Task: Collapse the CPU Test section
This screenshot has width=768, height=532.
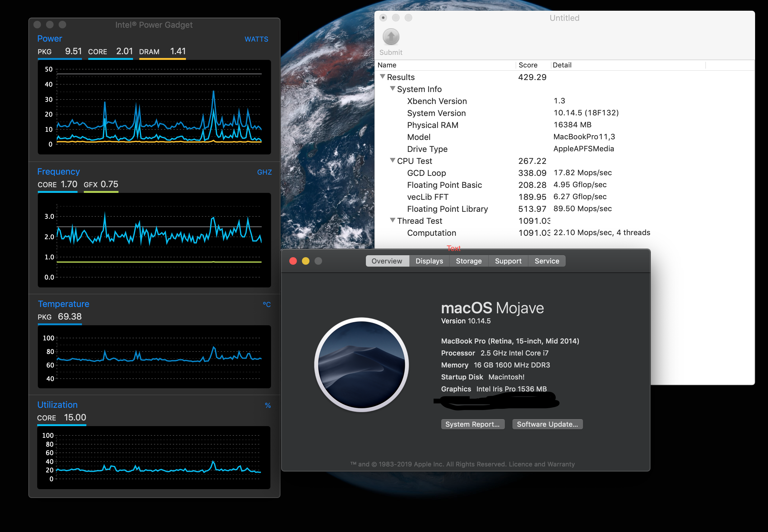Action: pos(393,161)
